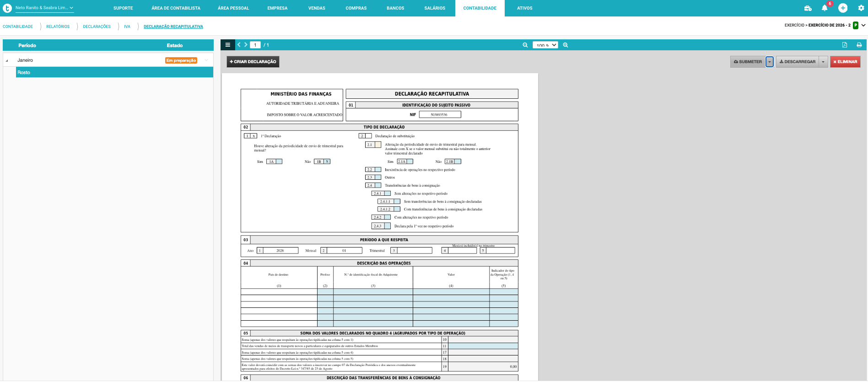Viewport: 868px width, 382px height.
Task: Toggle the 1ª Declaração checkbox
Action: tap(254, 136)
